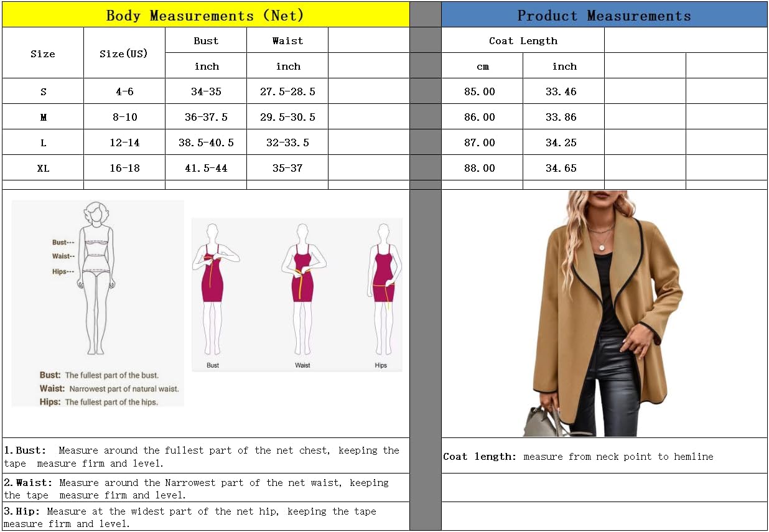
Task: Click the waist measuring figure in red dress
Action: coord(302,290)
